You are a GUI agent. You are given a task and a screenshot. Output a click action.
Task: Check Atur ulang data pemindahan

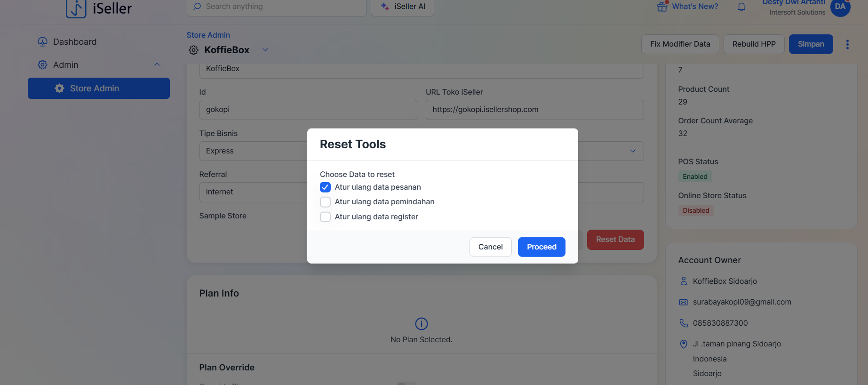325,202
